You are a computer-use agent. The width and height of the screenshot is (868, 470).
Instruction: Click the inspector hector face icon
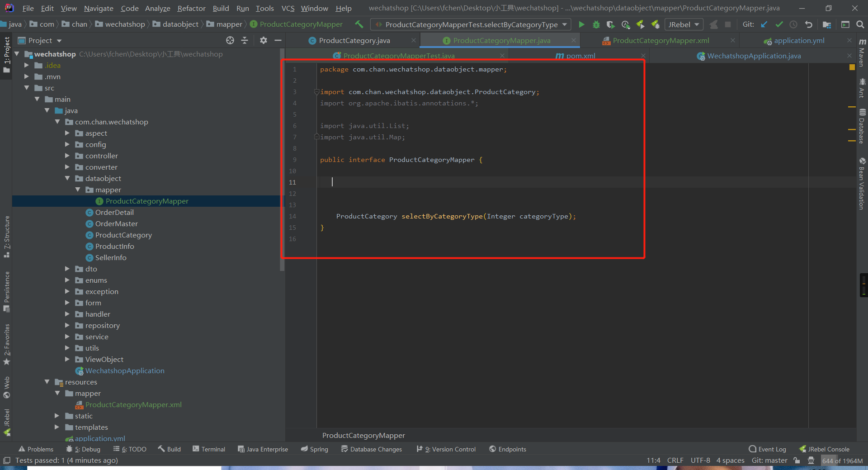(x=811, y=461)
